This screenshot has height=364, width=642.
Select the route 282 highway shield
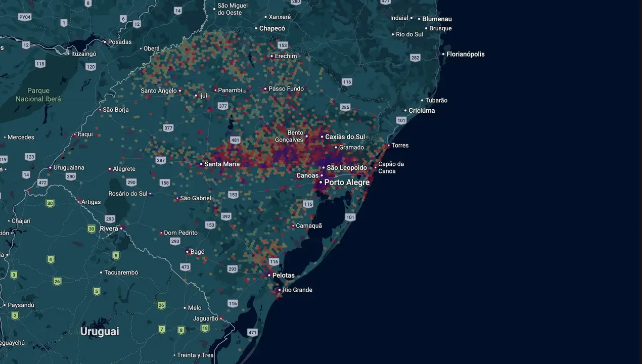pos(416,58)
